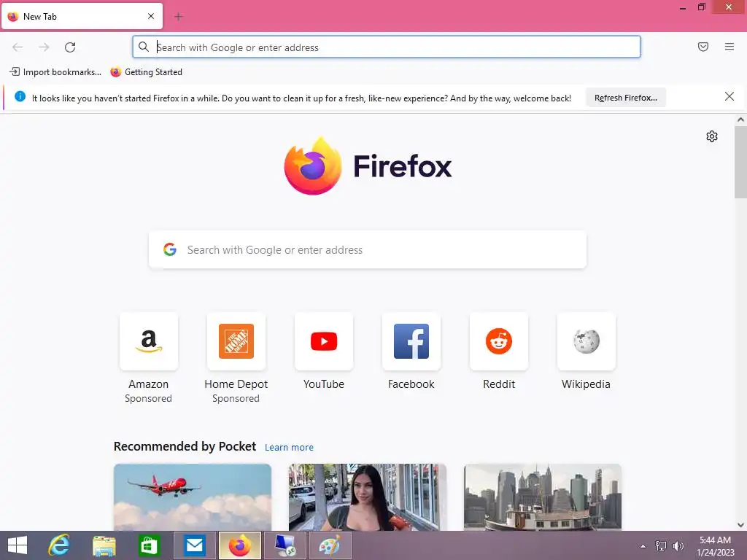747x560 pixels.
Task: Open the woman on street Pocket story
Action: pos(368,497)
